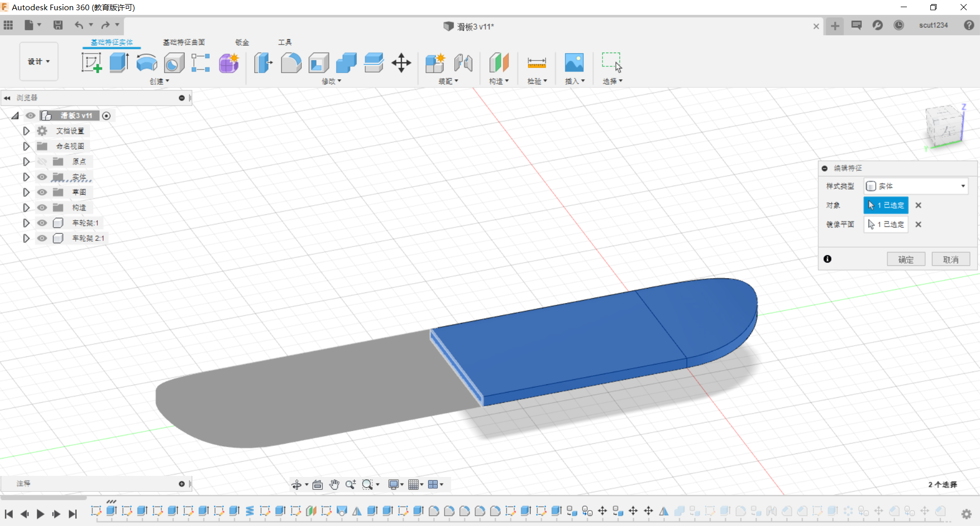Select the Extrude tool
This screenshot has height=526, width=980.
pyautogui.click(x=119, y=63)
